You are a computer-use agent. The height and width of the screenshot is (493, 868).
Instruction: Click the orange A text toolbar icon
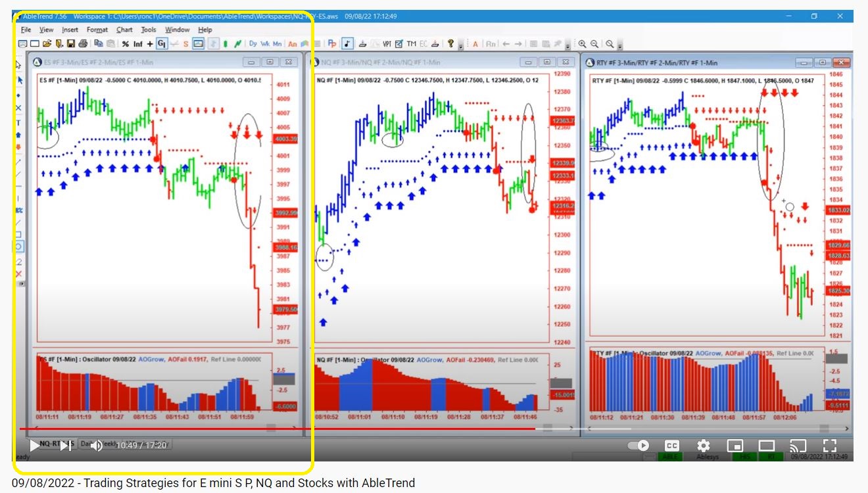tap(474, 44)
